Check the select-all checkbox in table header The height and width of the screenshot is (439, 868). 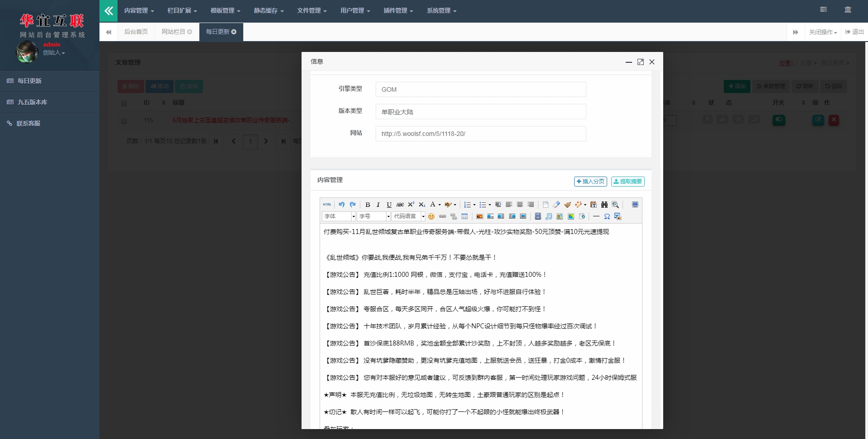(123, 103)
